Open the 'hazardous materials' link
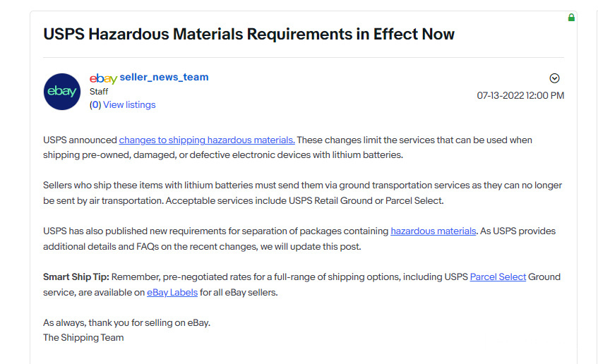This screenshot has height=364, width=598. click(433, 231)
